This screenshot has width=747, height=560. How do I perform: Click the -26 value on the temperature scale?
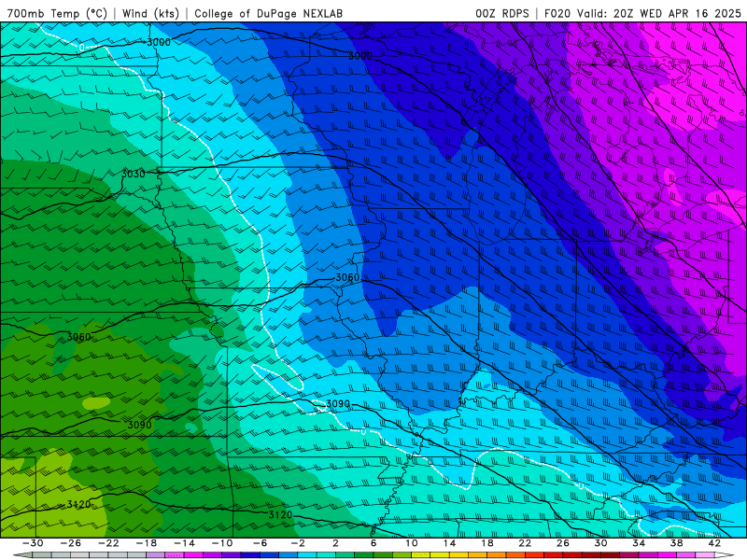(71, 543)
